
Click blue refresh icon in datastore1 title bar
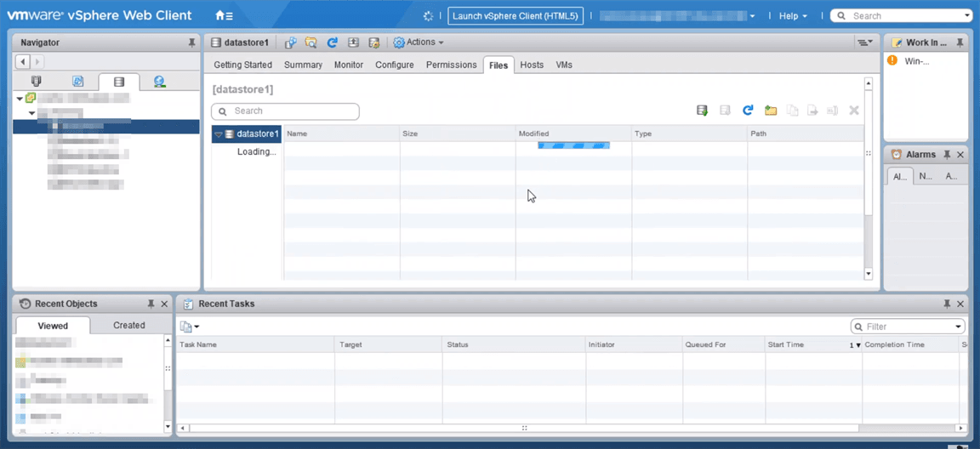tap(333, 43)
